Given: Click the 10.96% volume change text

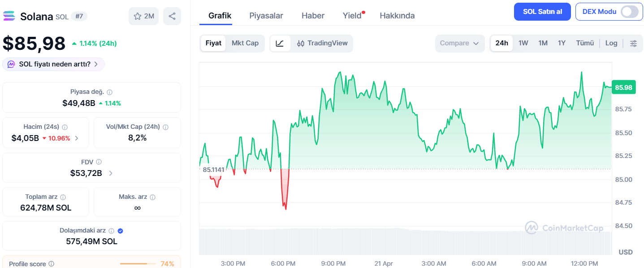Looking at the screenshot, I should 59,138.
